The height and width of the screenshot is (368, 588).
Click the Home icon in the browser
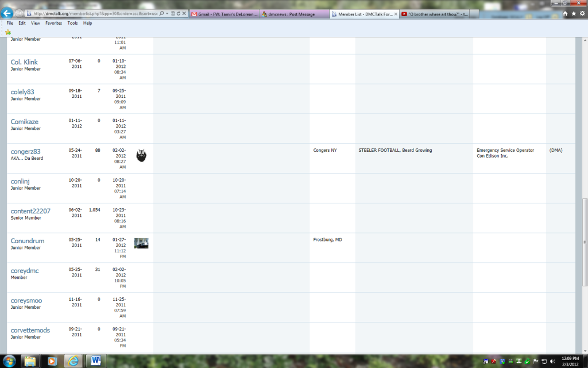tap(565, 14)
